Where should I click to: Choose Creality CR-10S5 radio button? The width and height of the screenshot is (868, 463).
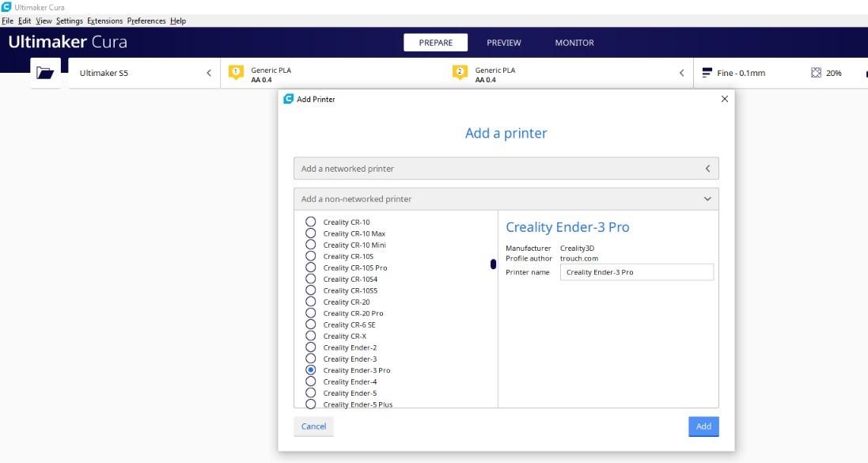[310, 290]
